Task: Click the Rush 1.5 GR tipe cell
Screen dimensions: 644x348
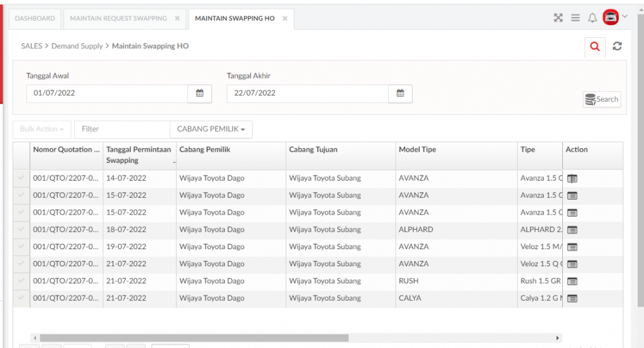Action: pyautogui.click(x=540, y=281)
